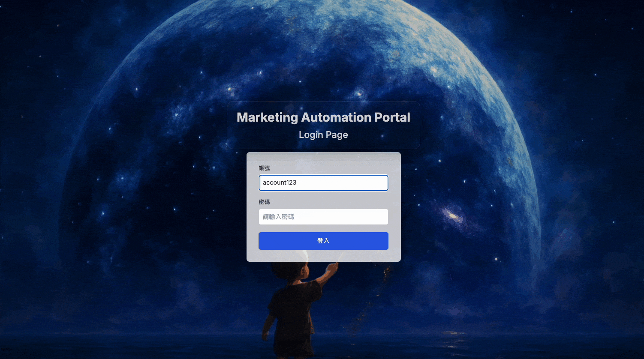Viewport: 644px width, 359px height.
Task: Focus the 密碼 password input field
Action: (323, 217)
